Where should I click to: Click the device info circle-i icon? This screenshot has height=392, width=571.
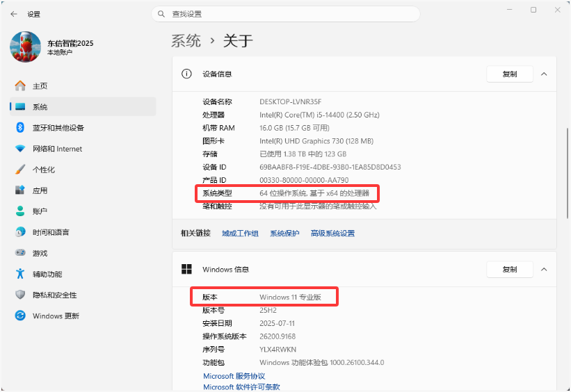186,74
